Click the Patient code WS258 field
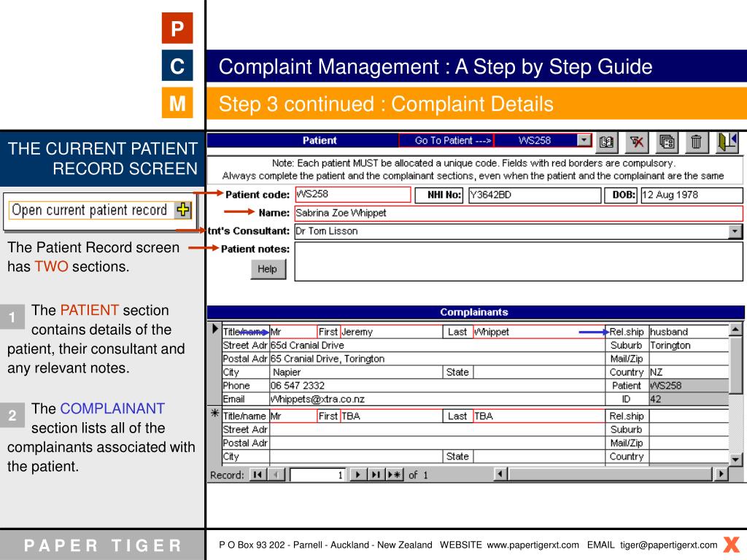 point(353,194)
